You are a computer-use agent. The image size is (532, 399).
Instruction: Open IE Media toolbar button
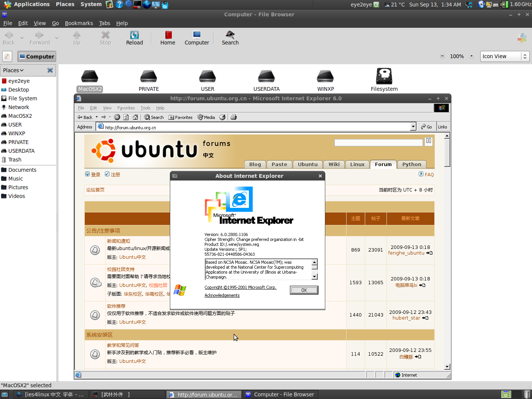click(x=206, y=117)
